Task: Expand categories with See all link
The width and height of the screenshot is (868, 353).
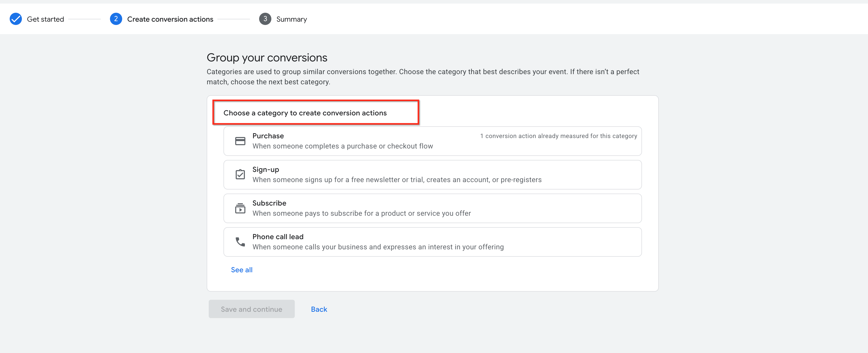Action: tap(241, 270)
